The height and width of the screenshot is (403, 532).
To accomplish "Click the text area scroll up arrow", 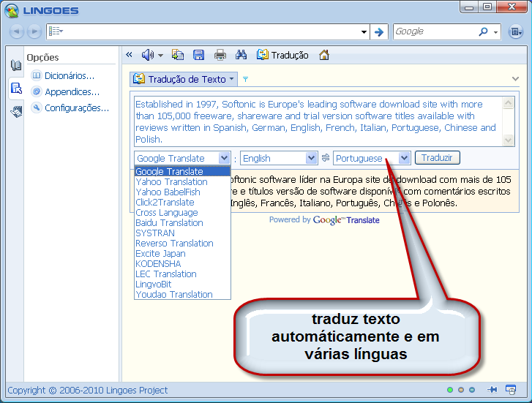I will tap(508, 102).
